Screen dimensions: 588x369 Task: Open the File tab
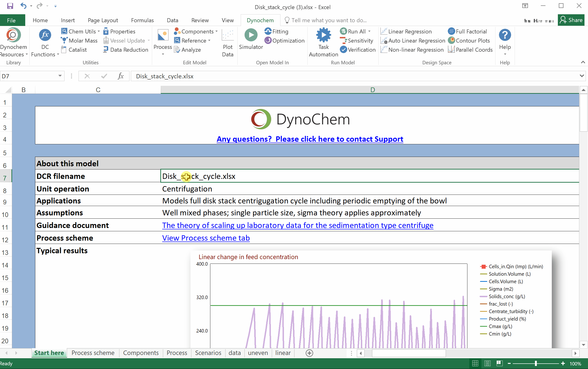[x=11, y=20]
